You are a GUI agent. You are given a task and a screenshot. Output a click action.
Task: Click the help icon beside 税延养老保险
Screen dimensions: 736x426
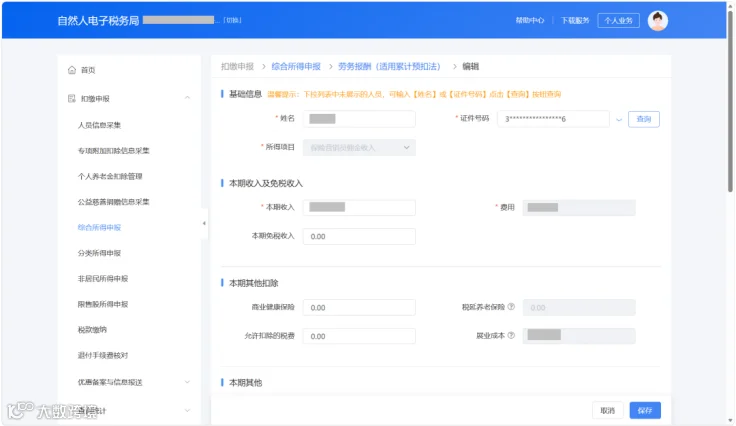[511, 307]
